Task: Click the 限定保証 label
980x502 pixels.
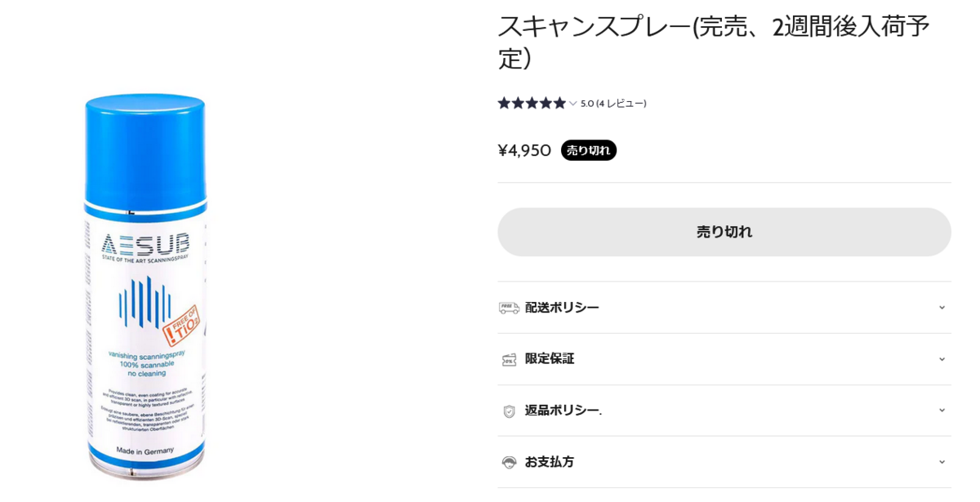Action: (x=550, y=359)
